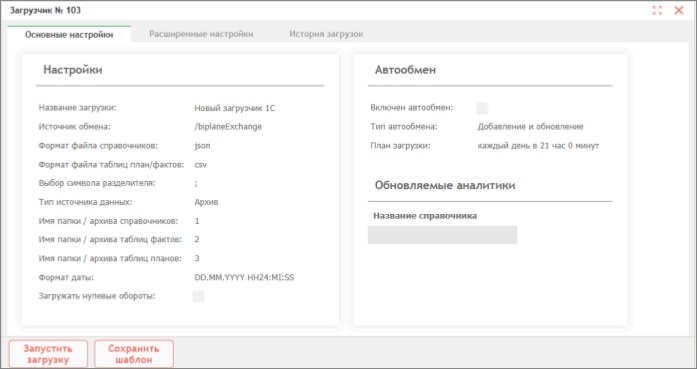Click Формат файла справочников label
The image size is (697, 369).
point(98,146)
